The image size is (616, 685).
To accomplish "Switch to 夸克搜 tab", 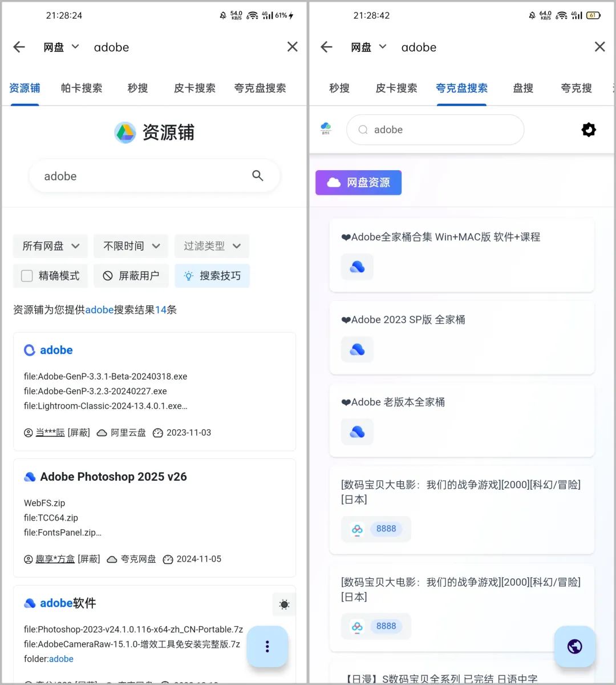I will tap(576, 88).
